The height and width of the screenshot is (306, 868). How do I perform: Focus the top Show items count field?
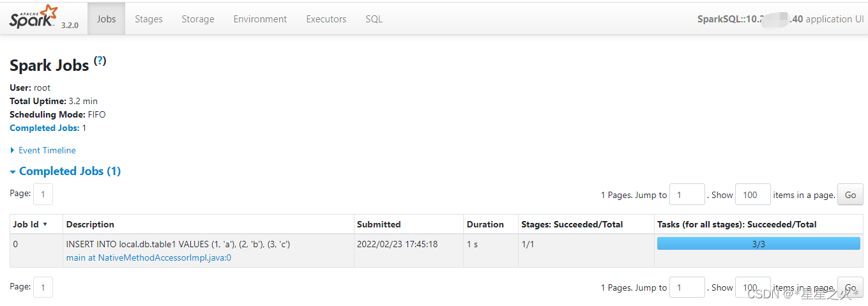click(x=753, y=195)
